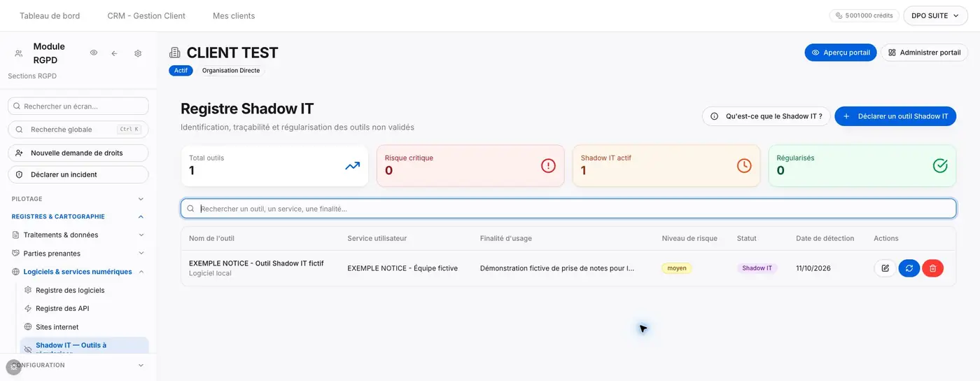Click EXEMPLE NOTICE - Outil Shadow IT fictif name

256,263
